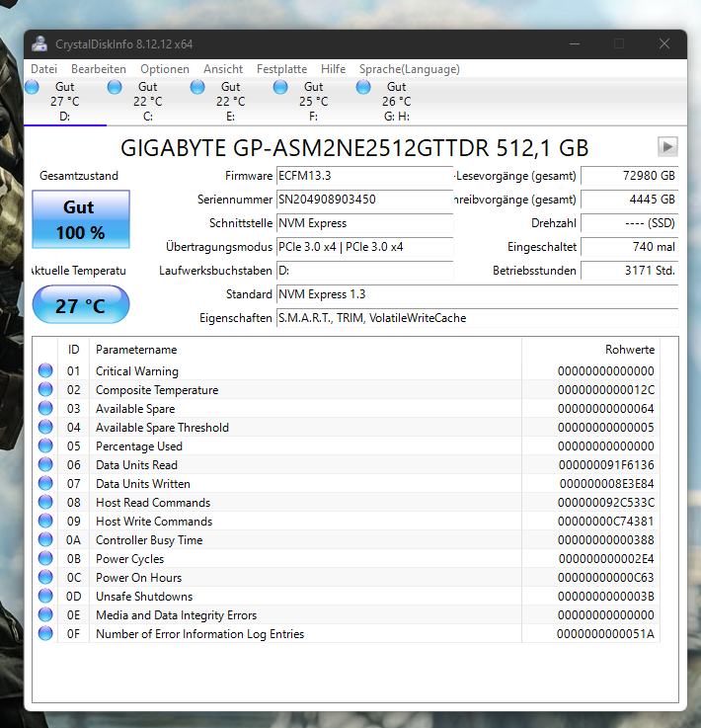Click the status icon of Composite Temperature row
This screenshot has width=701, height=728.
coord(45,389)
